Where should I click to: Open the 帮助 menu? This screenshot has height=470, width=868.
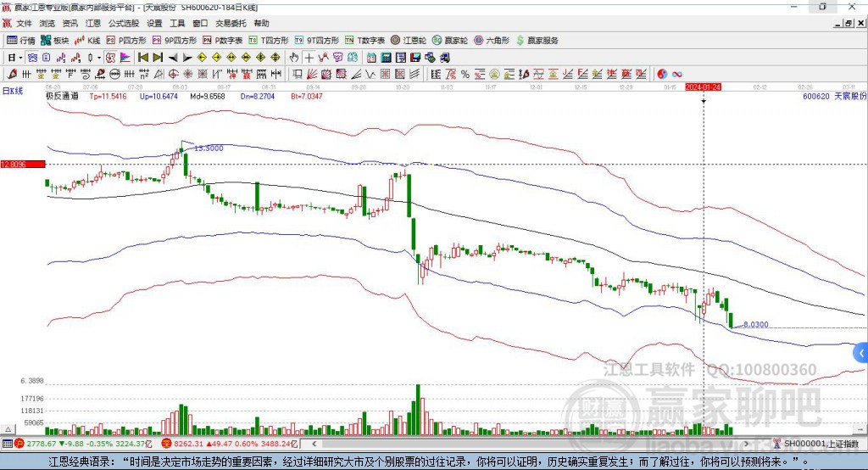261,23
